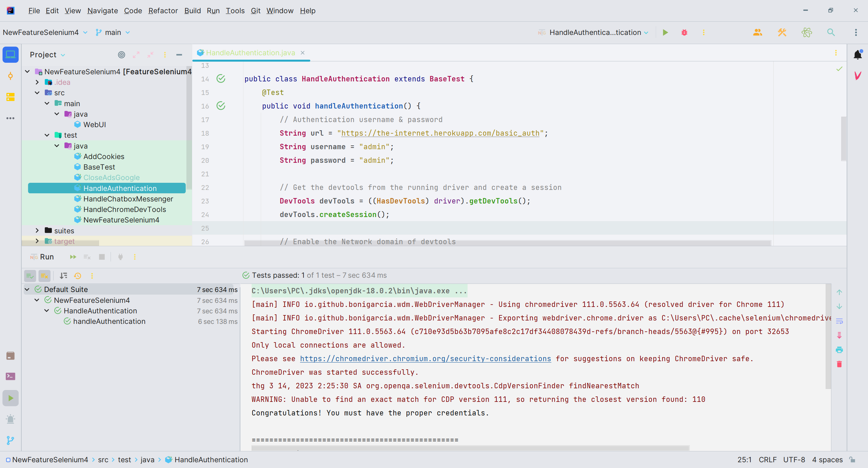The image size is (868, 468).
Task: Click the 4 spaces indent status
Action: (x=827, y=460)
